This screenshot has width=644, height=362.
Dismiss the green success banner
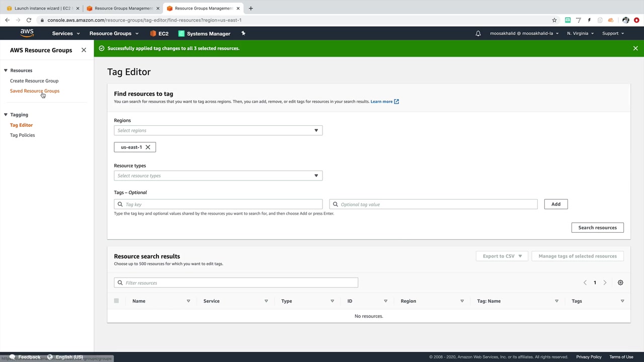(x=635, y=48)
